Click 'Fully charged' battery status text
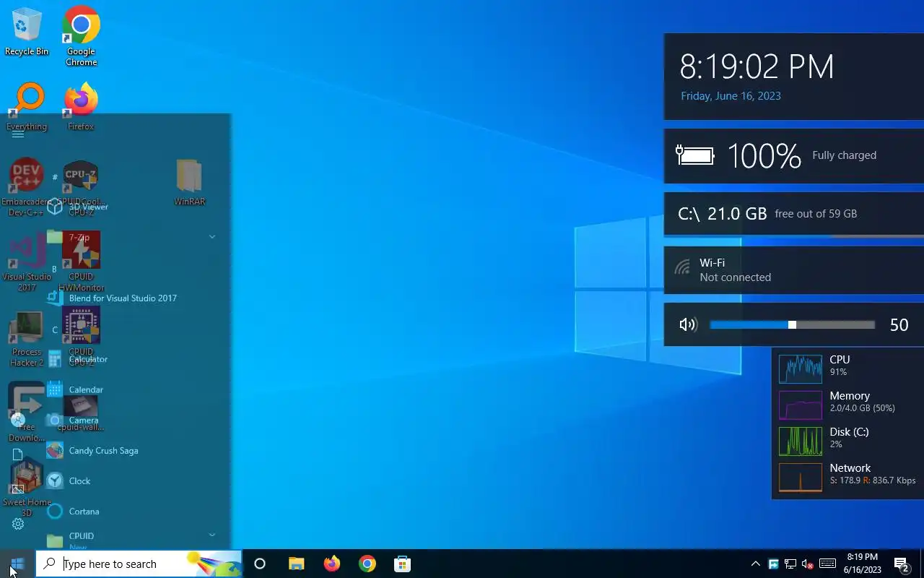 [844, 155]
